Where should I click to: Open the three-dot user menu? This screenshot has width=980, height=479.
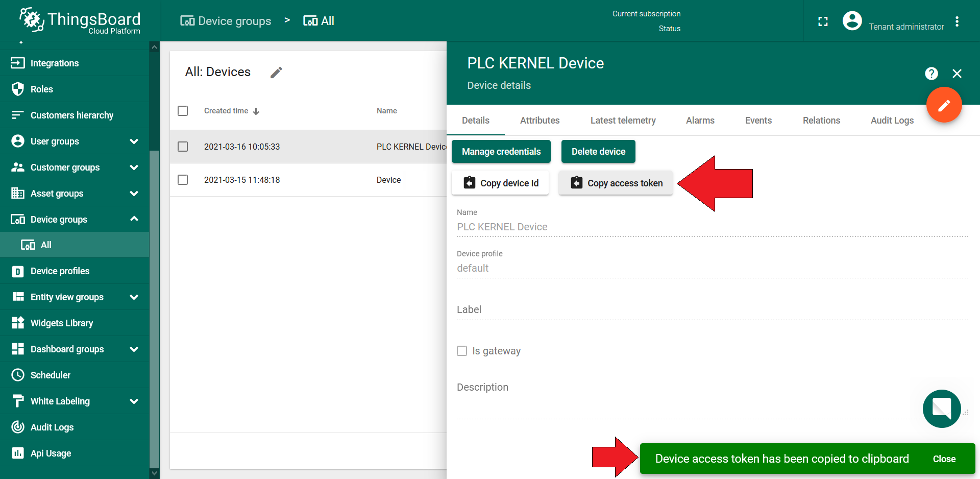(957, 21)
